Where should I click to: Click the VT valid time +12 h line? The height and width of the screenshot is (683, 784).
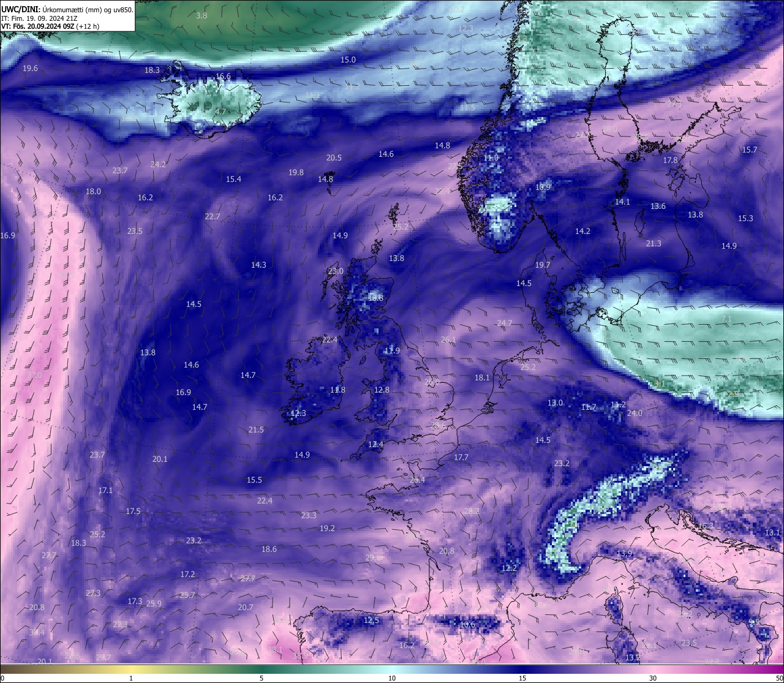point(51,26)
